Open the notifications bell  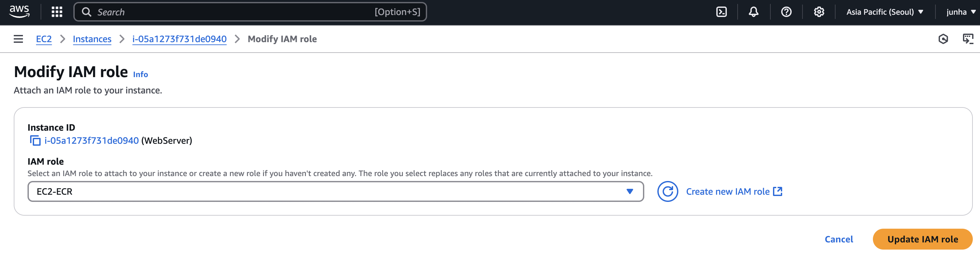(x=753, y=12)
